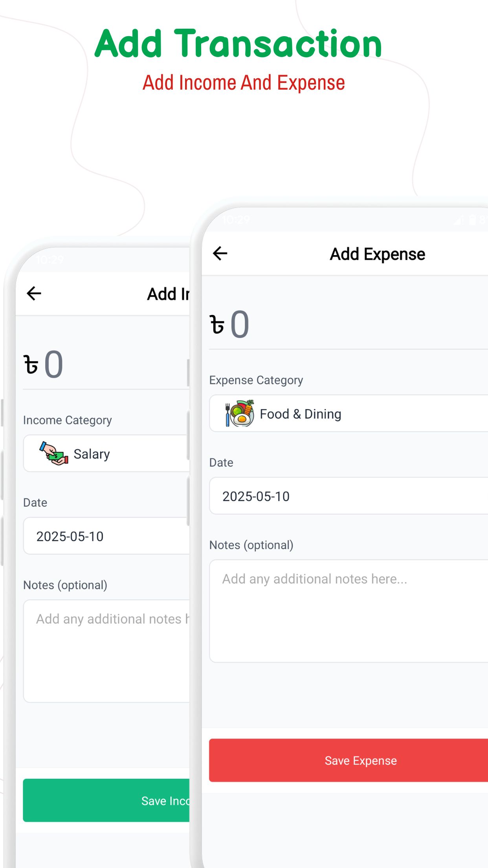Tap back arrow on Add Income screen
This screenshot has height=868, width=488.
click(34, 294)
